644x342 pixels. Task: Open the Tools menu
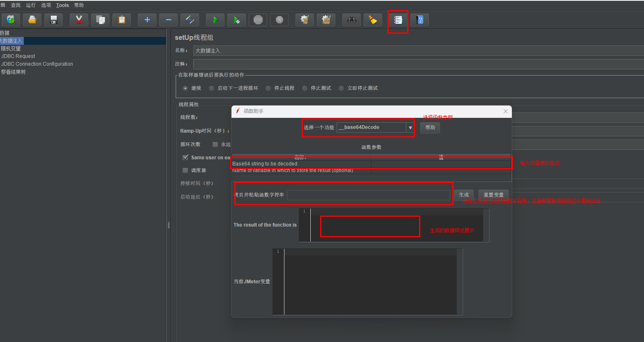(62, 5)
